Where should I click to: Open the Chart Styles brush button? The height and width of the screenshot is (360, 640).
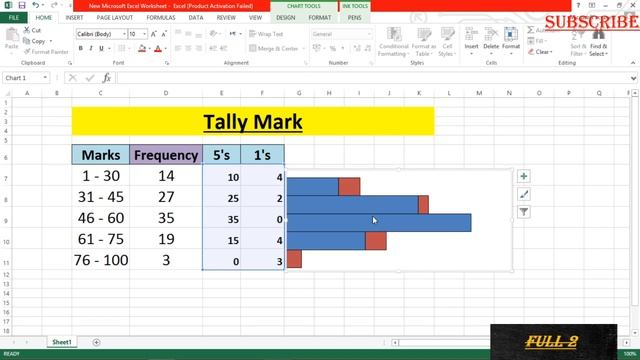click(524, 194)
